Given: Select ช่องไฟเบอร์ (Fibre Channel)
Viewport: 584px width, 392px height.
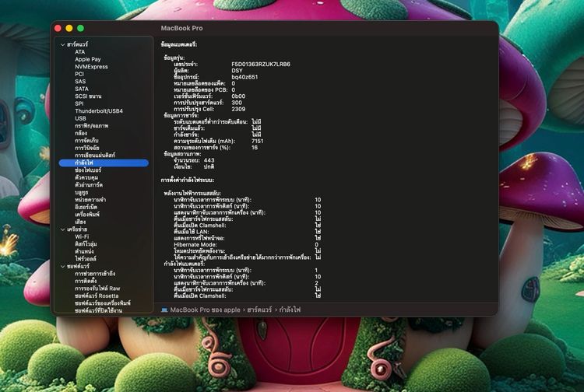Looking at the screenshot, I should click(88, 170).
